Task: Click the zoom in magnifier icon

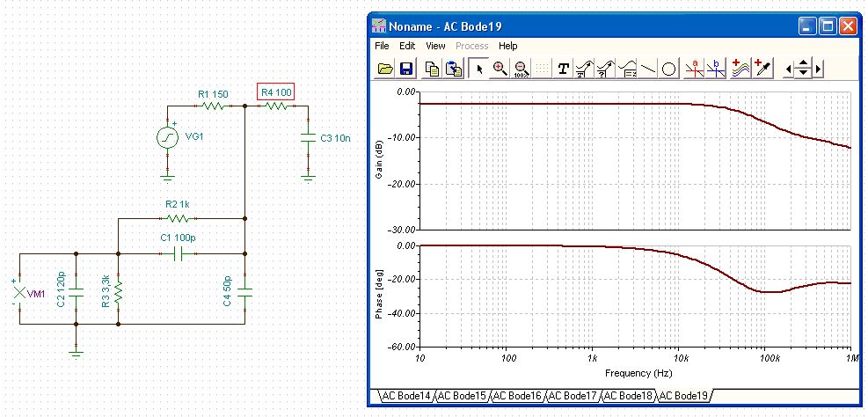Action: tap(500, 69)
